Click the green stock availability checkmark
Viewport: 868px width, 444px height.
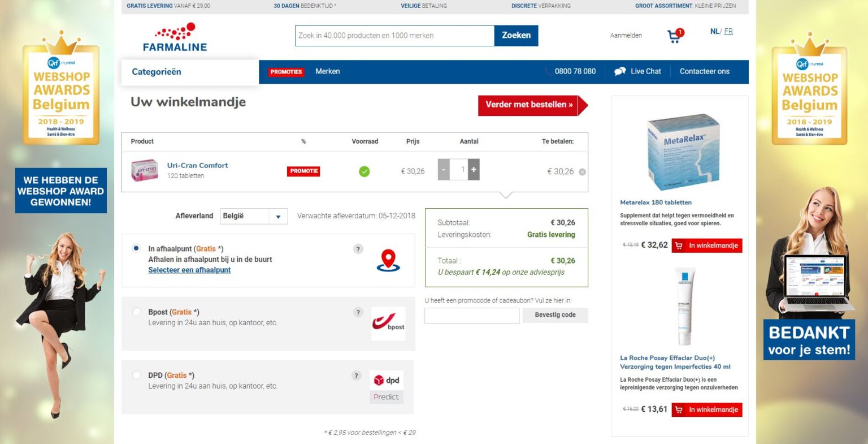coord(364,170)
